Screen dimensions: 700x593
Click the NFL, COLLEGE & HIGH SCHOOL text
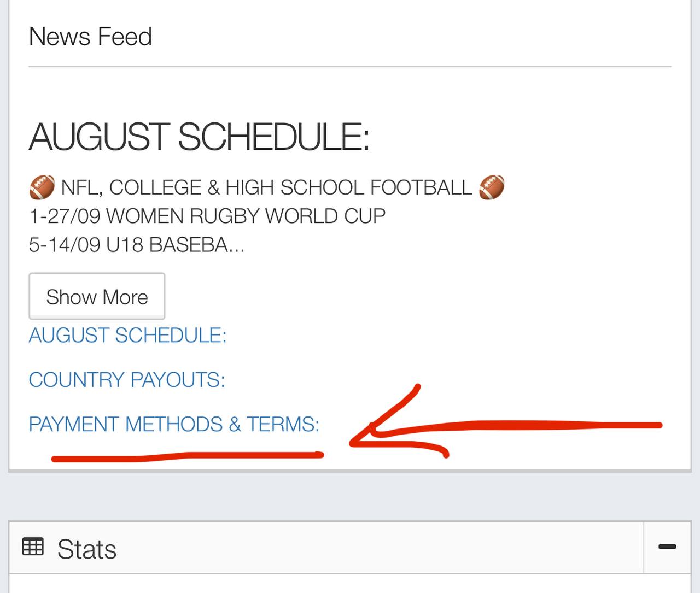click(x=266, y=187)
